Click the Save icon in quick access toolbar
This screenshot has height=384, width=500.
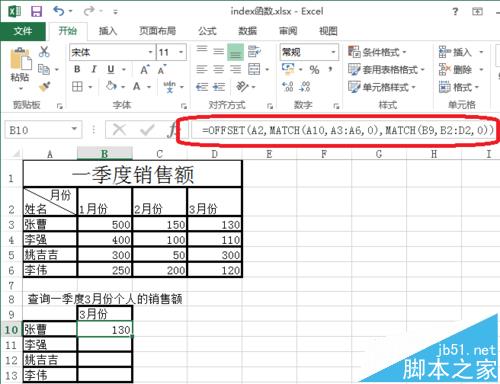pyautogui.click(x=36, y=12)
